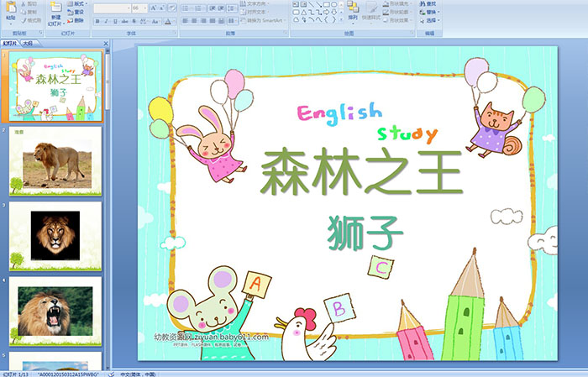
Task: Toggle italic formatting
Action: [107, 20]
